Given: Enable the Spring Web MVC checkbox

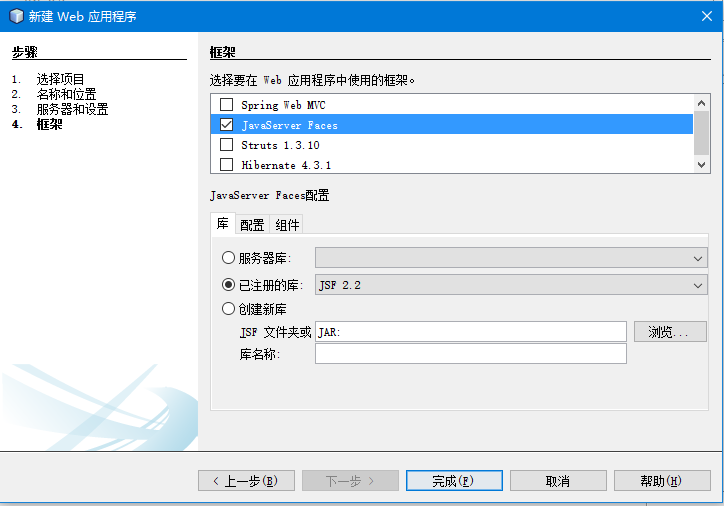Looking at the screenshot, I should (x=226, y=105).
